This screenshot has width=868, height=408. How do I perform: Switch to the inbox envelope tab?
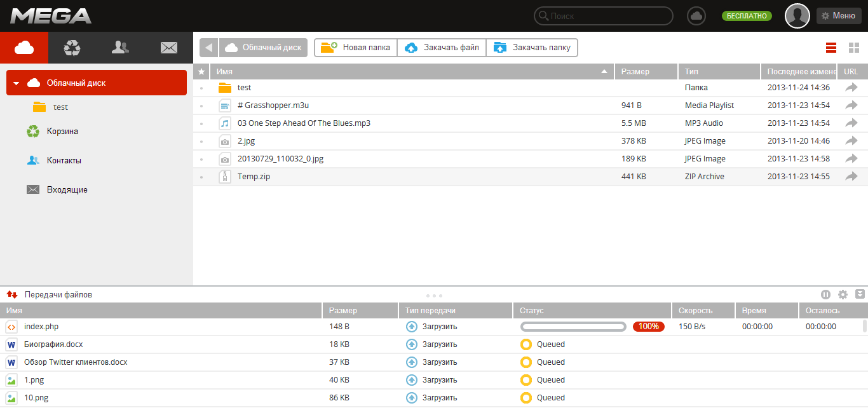pos(168,47)
